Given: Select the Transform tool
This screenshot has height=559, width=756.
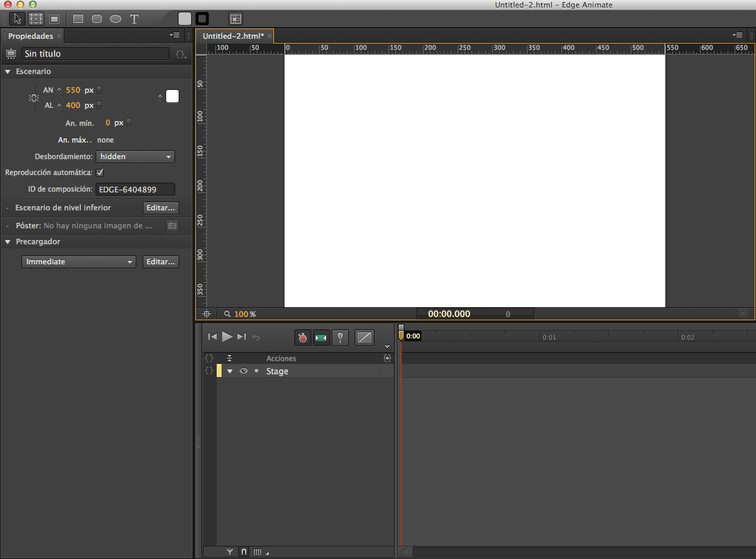Looking at the screenshot, I should click(x=36, y=19).
